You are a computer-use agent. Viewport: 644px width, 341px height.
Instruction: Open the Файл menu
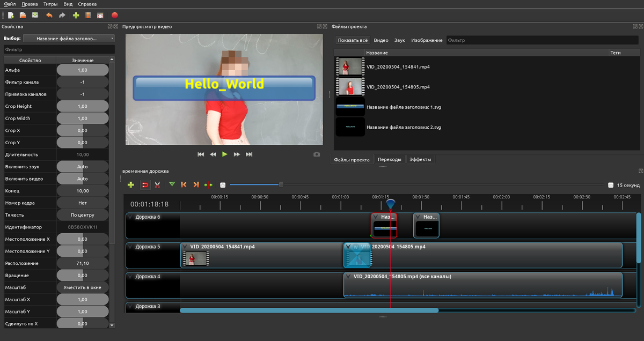point(10,4)
